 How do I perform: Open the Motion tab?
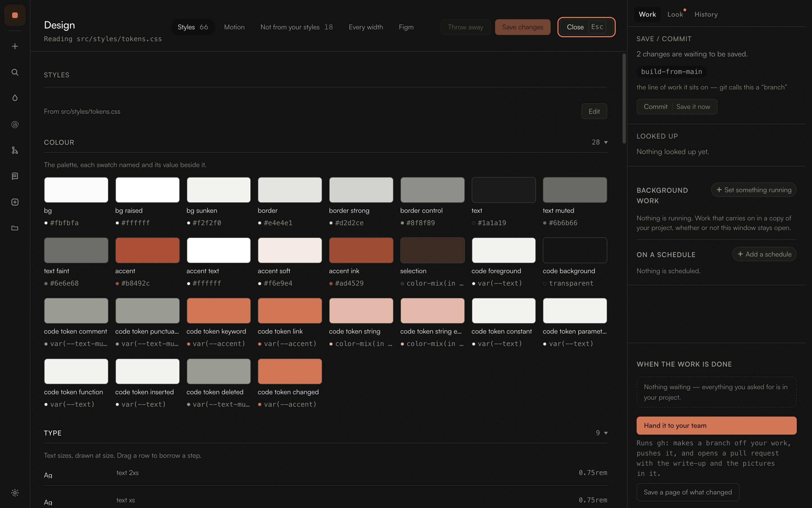[x=234, y=27]
